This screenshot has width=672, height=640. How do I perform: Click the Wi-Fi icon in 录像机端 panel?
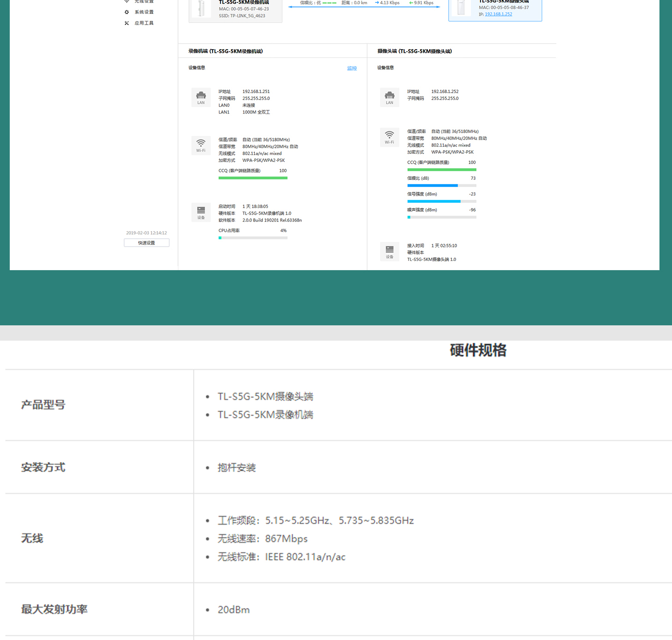[x=201, y=146]
